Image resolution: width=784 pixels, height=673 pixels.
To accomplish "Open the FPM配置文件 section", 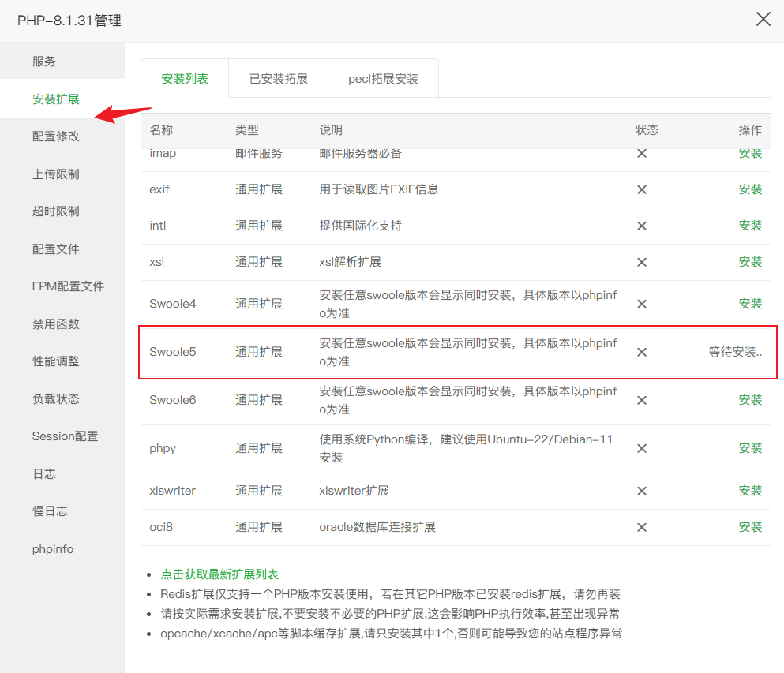I will click(66, 286).
